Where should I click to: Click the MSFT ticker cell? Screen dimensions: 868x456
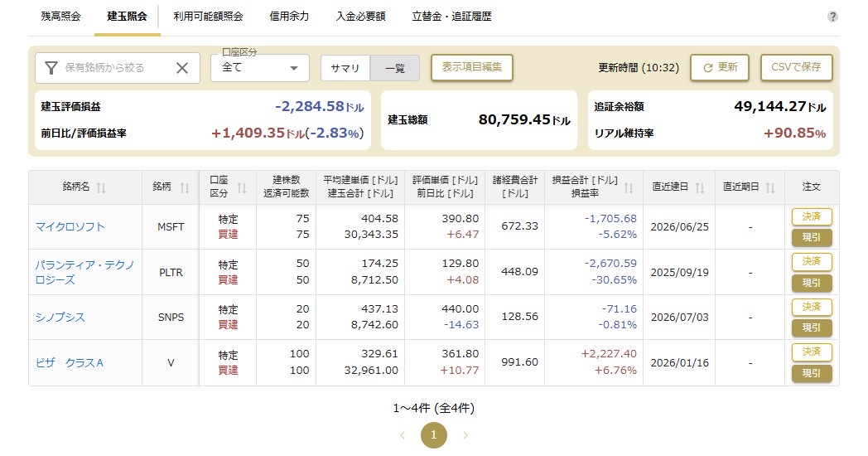(171, 227)
